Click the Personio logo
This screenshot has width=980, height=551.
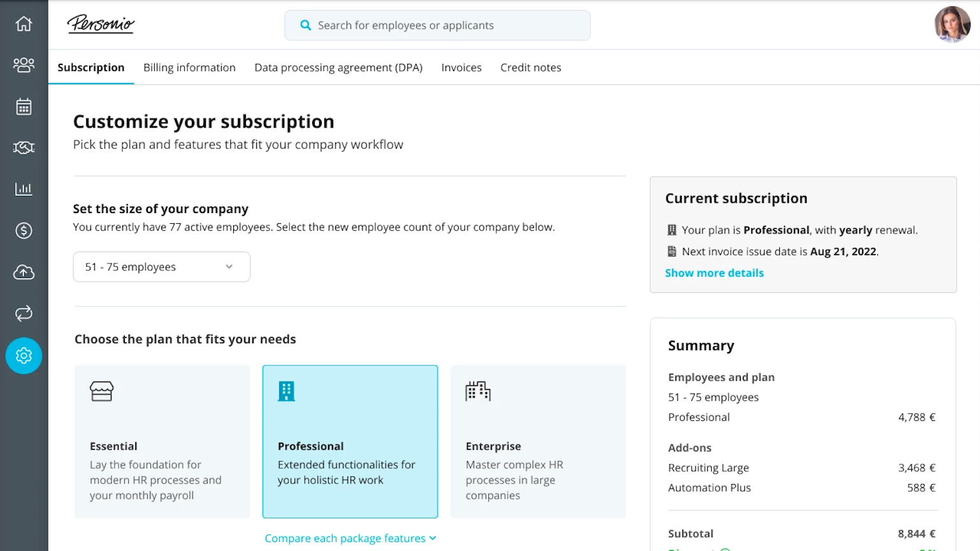pos(101,24)
